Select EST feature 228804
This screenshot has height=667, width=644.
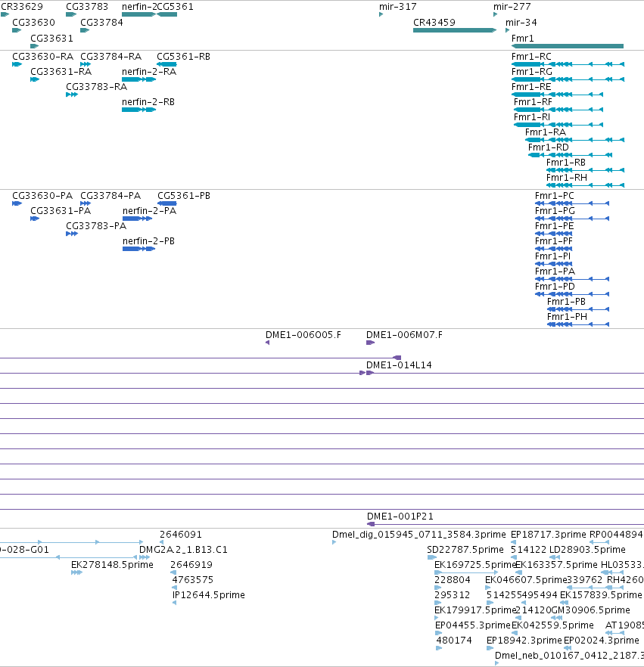[x=437, y=588]
